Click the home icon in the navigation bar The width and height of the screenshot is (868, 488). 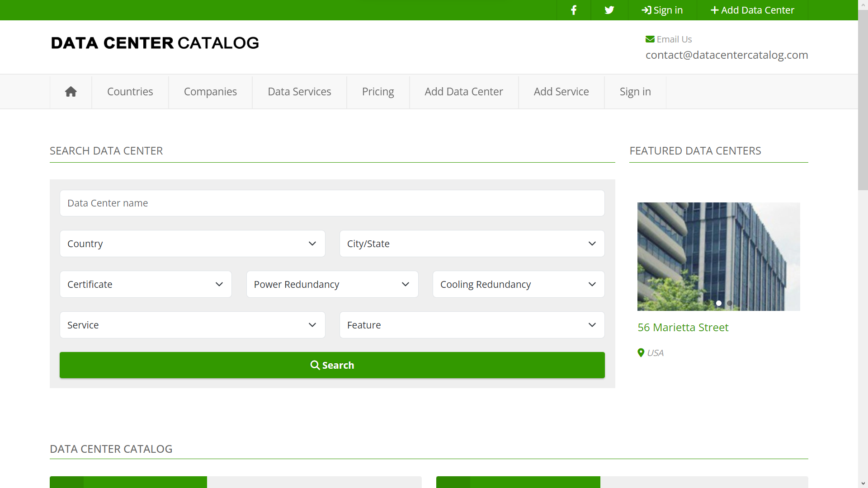coord(71,91)
